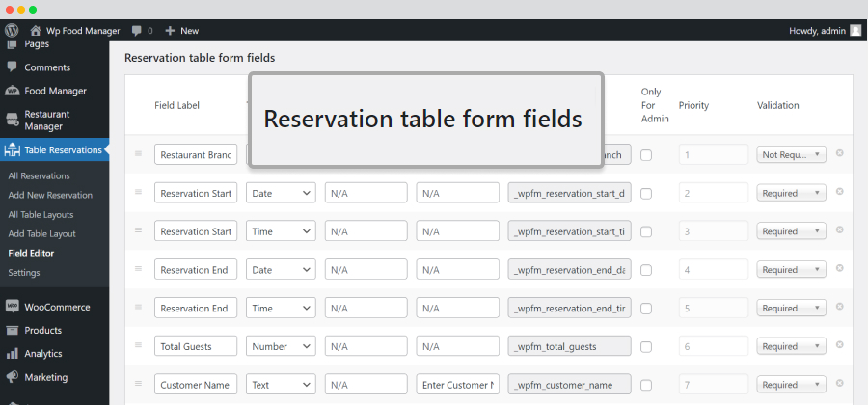Toggle Only For Admin for Restaurant Branch

(x=646, y=155)
